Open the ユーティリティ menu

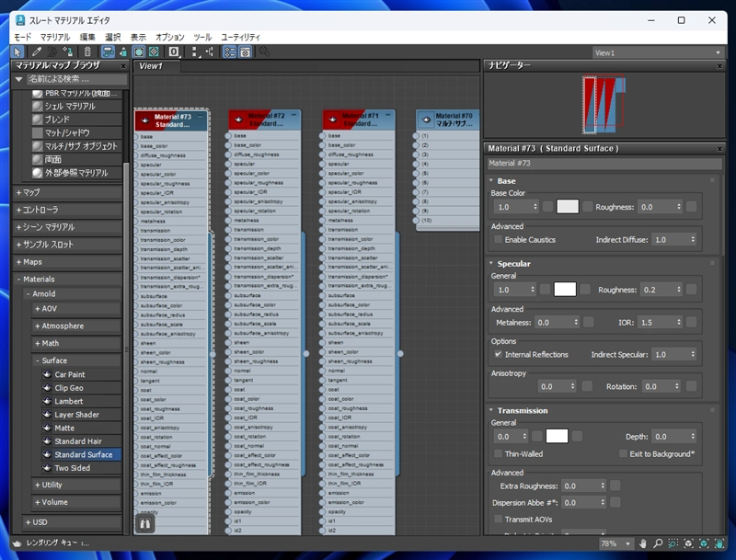240,37
